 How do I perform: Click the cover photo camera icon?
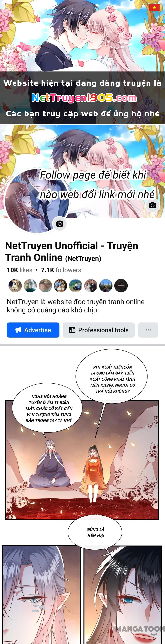[152, 205]
